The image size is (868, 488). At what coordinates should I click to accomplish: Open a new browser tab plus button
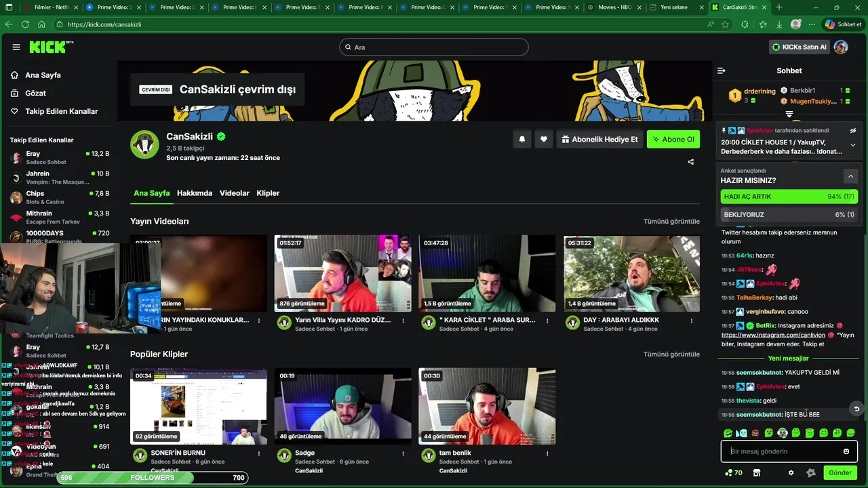tap(779, 7)
